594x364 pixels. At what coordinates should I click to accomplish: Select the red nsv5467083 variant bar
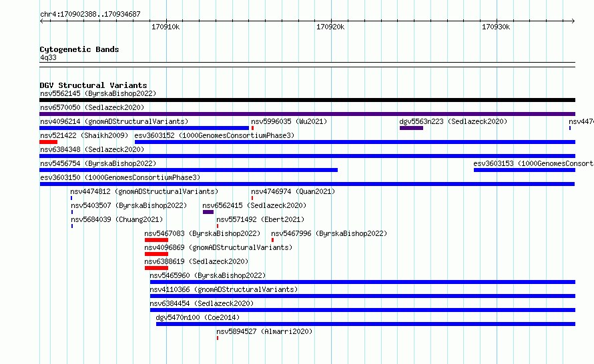click(x=156, y=240)
